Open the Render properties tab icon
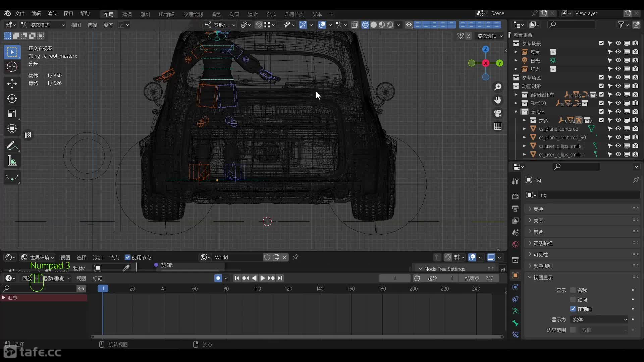644x362 pixels. tap(516, 196)
